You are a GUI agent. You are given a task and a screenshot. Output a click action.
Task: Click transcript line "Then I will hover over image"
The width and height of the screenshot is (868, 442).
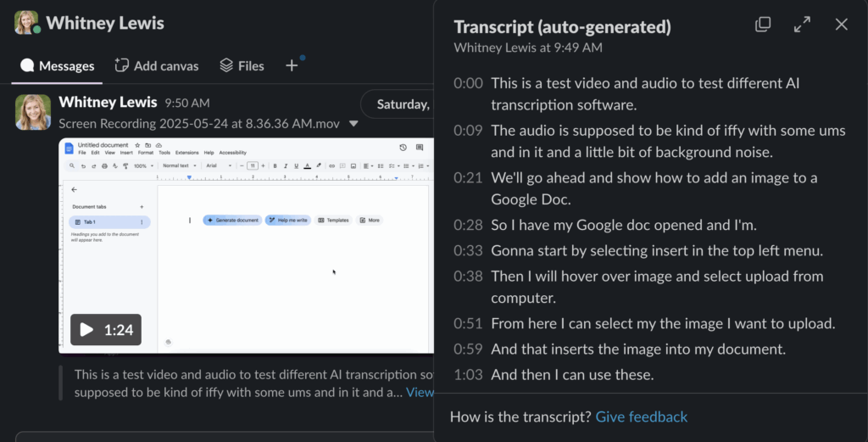point(657,287)
